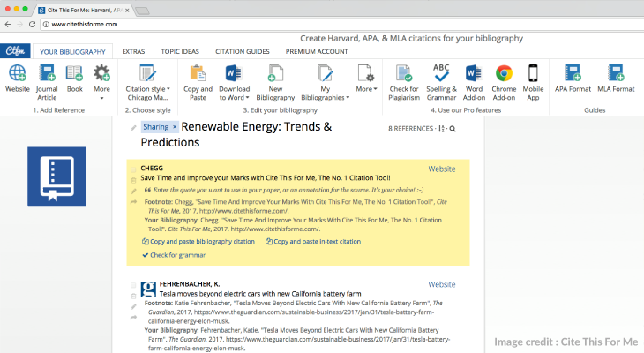Open the MLA Format guide
Screen dimensions: 644x353
pyautogui.click(x=616, y=73)
